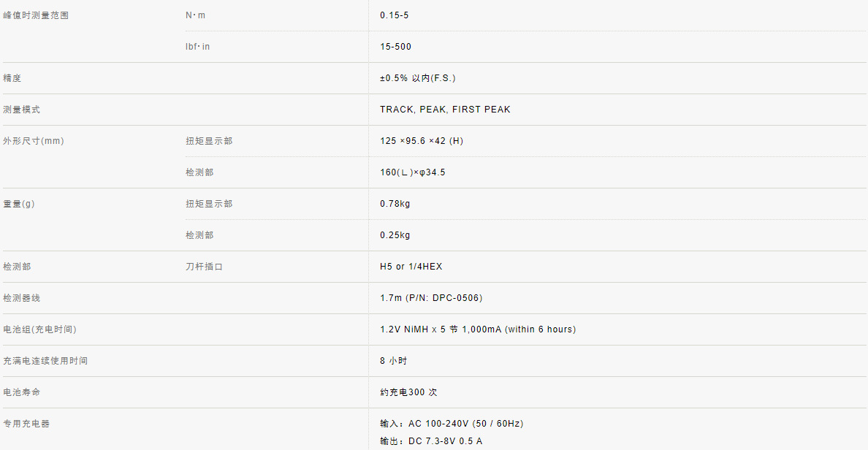Click the 外形尺寸(mm) row label
Viewport: 868px width, 450px height.
[34, 141]
